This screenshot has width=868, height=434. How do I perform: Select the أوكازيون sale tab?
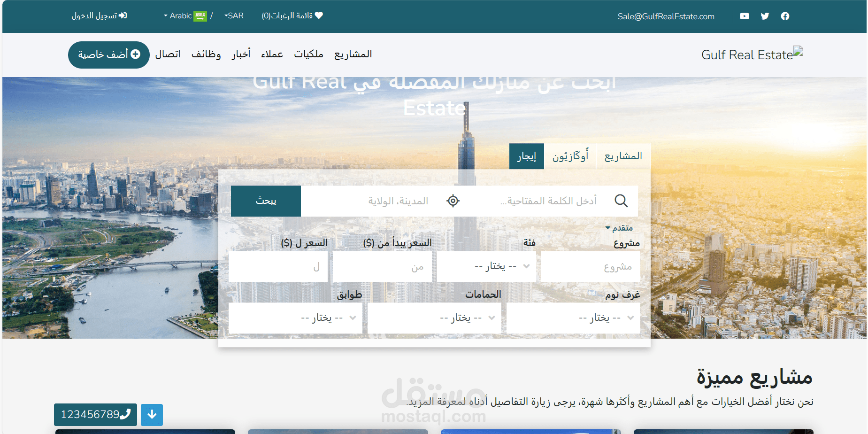(x=570, y=156)
